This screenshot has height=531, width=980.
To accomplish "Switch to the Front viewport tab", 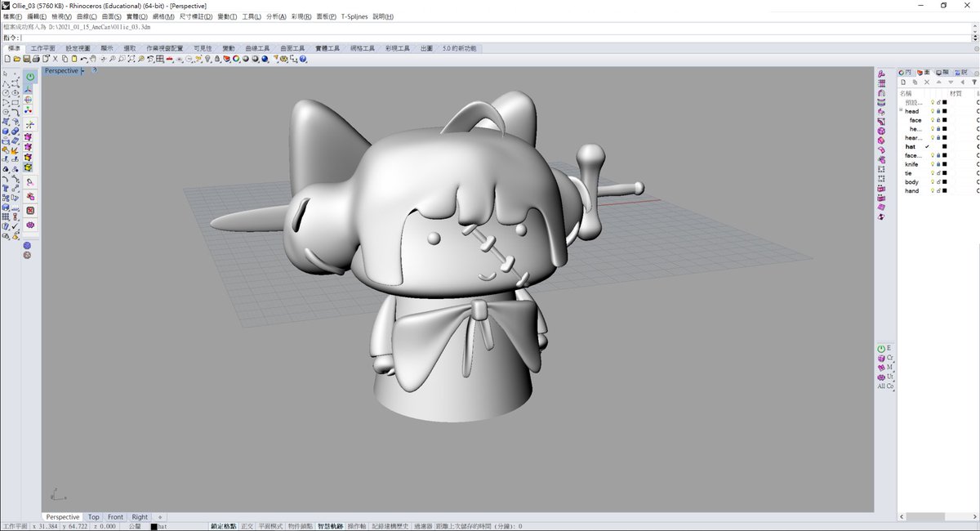I will 115,517.
